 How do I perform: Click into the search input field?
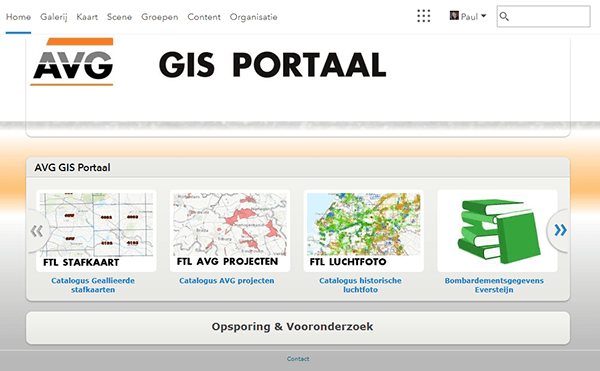point(543,16)
